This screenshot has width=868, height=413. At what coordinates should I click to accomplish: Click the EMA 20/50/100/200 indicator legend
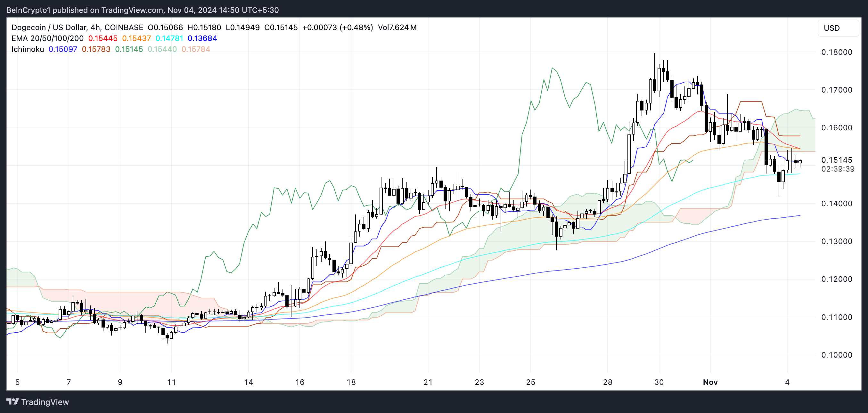[x=47, y=38]
